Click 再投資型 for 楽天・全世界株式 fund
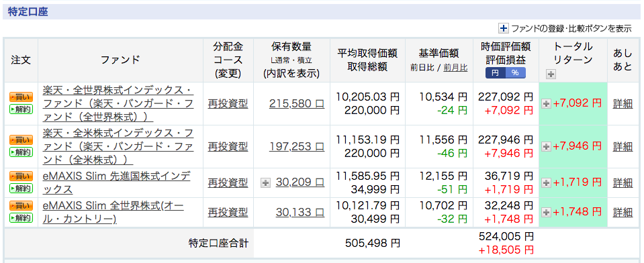Screen dimensions: 644x263 point(228,103)
